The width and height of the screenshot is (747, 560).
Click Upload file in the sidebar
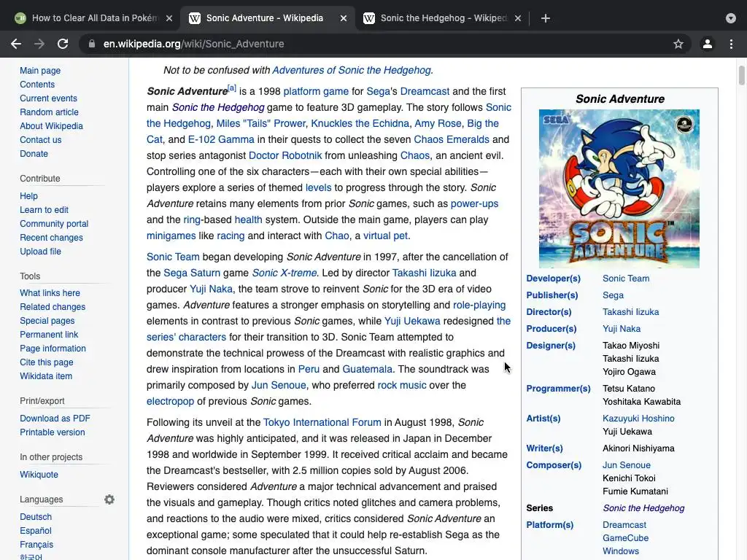click(41, 252)
